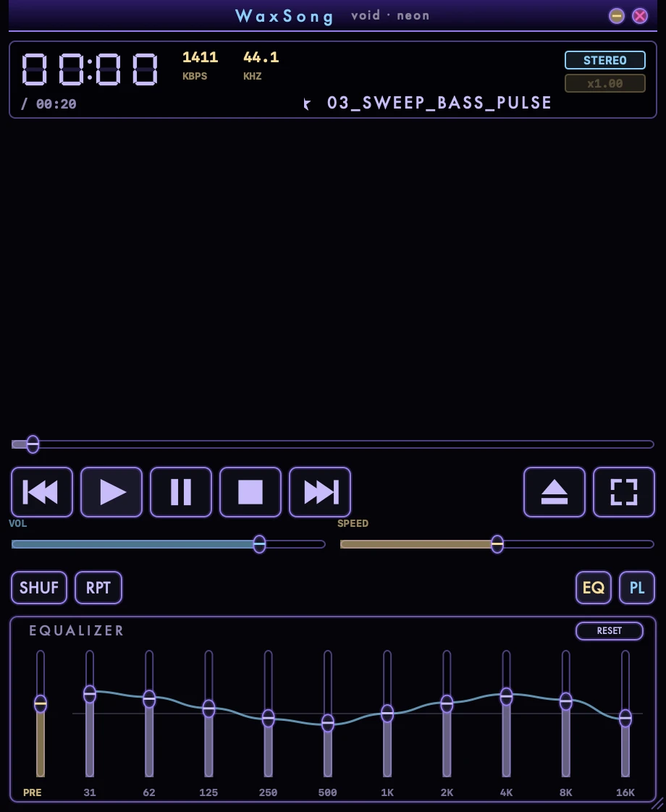Click the window resize grip corner
The height and width of the screenshot is (812, 666).
(659, 805)
